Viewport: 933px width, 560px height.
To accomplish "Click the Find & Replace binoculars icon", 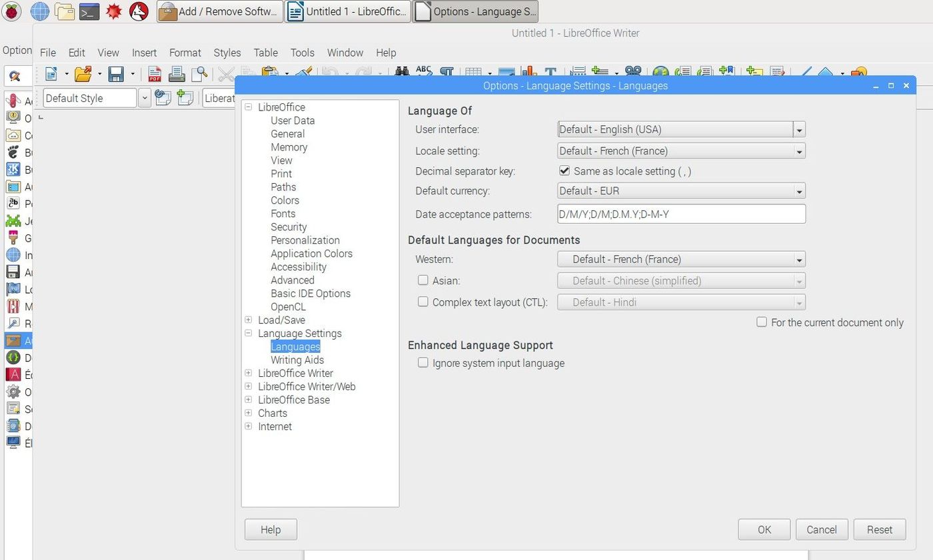I will tap(402, 71).
